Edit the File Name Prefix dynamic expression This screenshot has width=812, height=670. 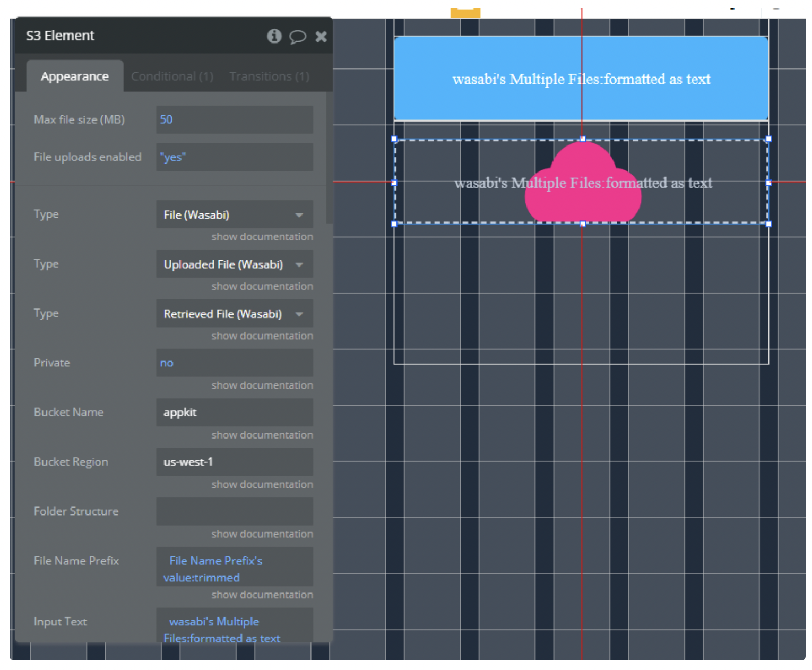[235, 567]
